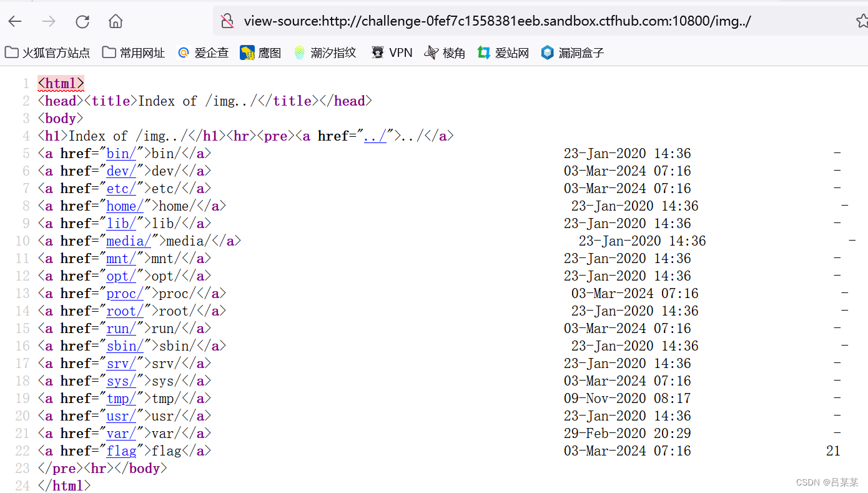
Task: Follow the etc/ directory link
Action: point(121,188)
